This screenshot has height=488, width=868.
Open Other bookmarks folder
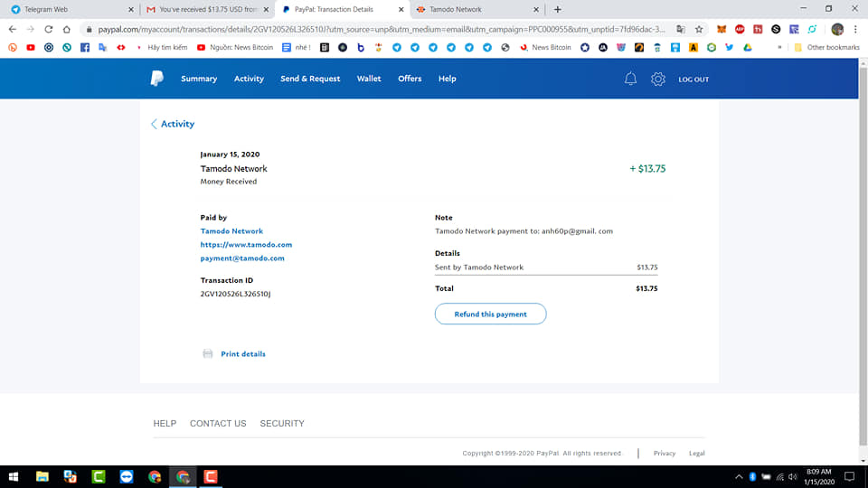click(826, 48)
